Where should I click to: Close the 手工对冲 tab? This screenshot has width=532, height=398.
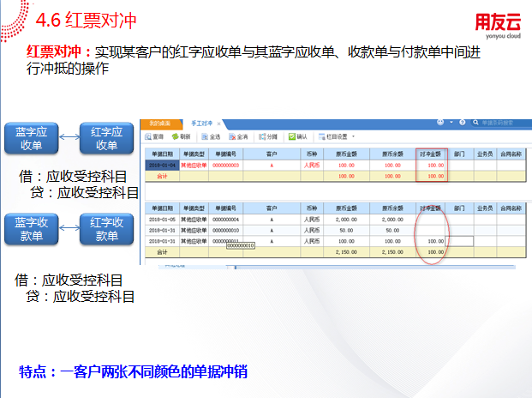(x=218, y=124)
